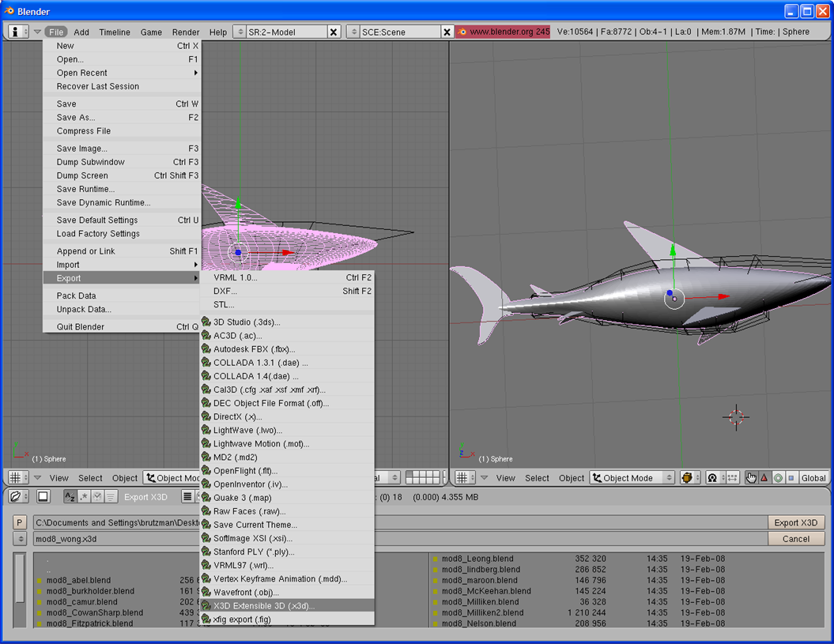Toggle the translate manipulator red triangle
Screen dimensions: 834x644
tap(764, 478)
